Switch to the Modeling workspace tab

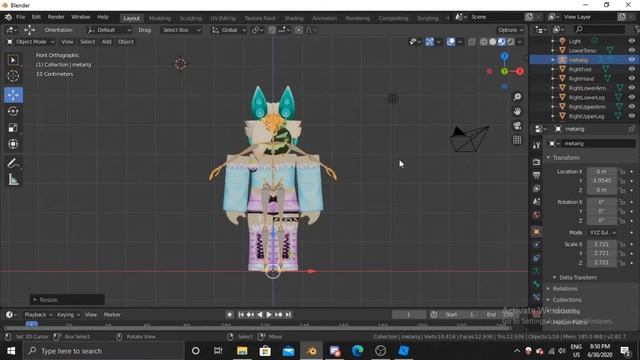coord(160,18)
